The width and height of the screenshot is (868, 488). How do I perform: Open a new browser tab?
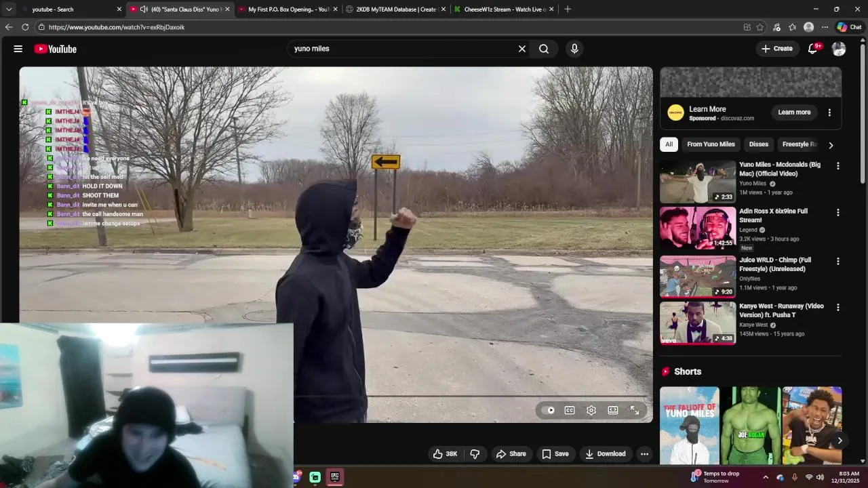pyautogui.click(x=568, y=9)
